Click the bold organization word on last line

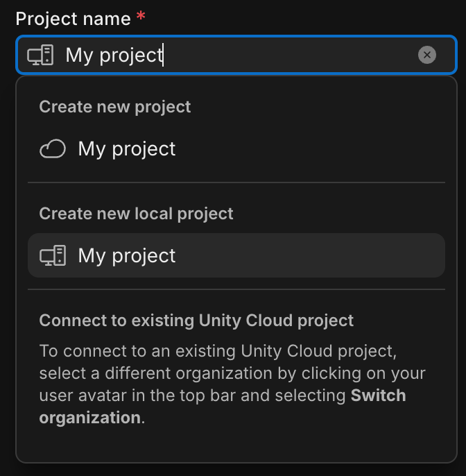[90, 418]
